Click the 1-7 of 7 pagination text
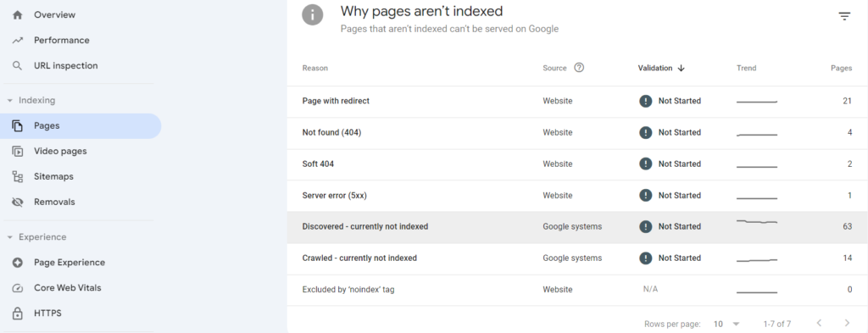The image size is (868, 333). click(x=777, y=324)
